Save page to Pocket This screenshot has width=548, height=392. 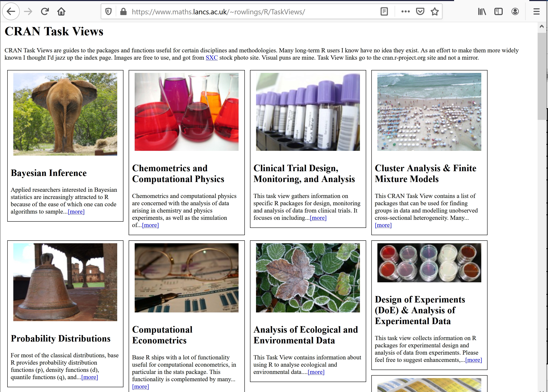[420, 12]
